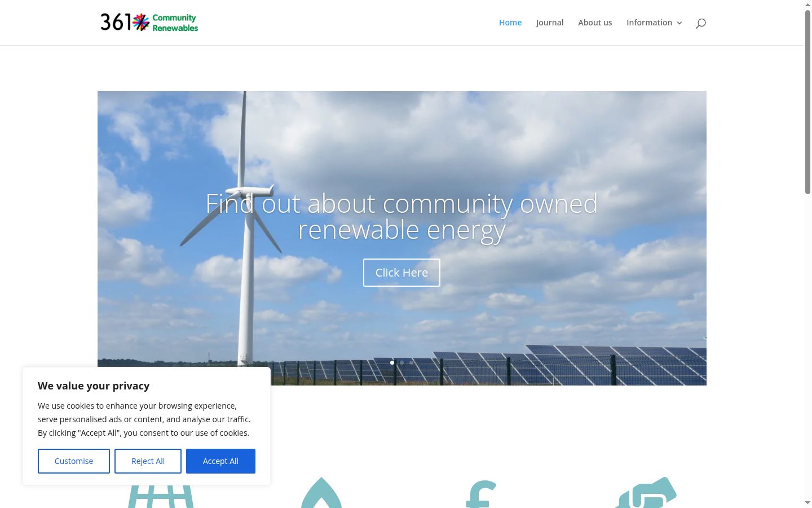The image size is (812, 508).
Task: Open the search magnifier icon
Action: coord(701,23)
